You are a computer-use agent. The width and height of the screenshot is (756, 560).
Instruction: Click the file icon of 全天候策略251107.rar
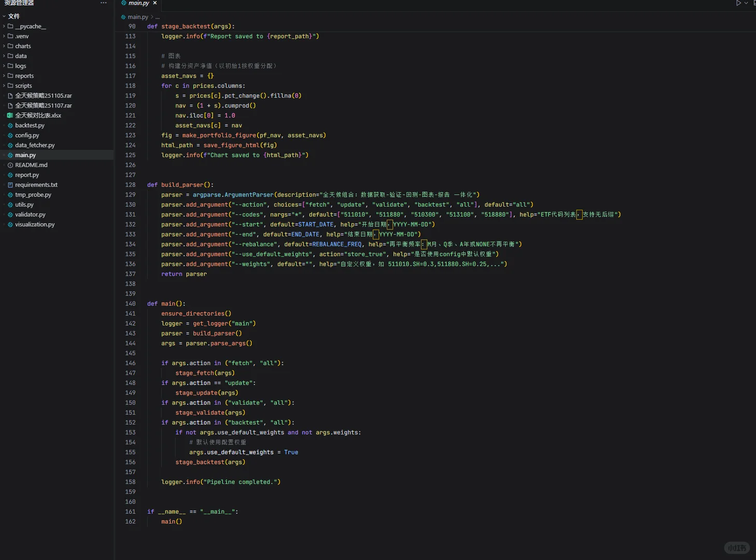click(10, 106)
